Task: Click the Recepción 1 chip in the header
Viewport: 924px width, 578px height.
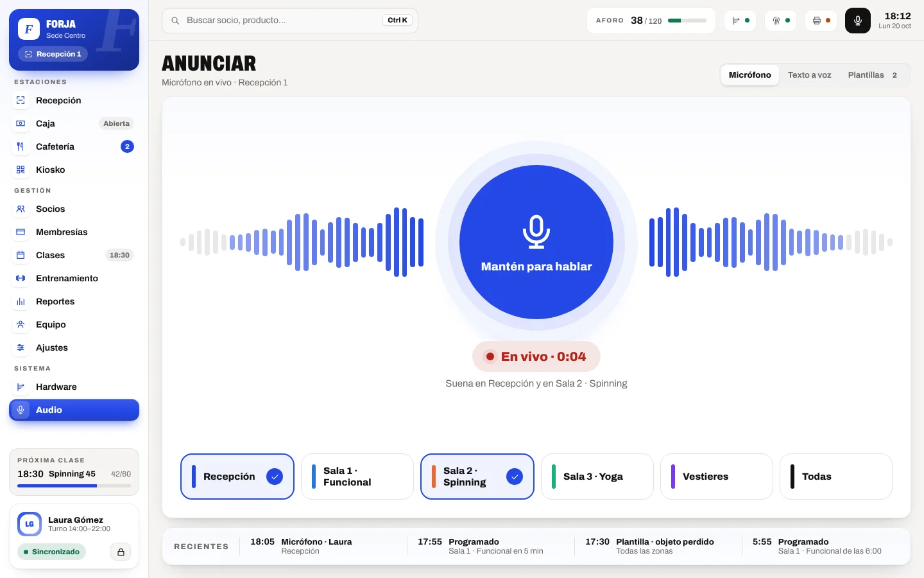Action: [53, 54]
